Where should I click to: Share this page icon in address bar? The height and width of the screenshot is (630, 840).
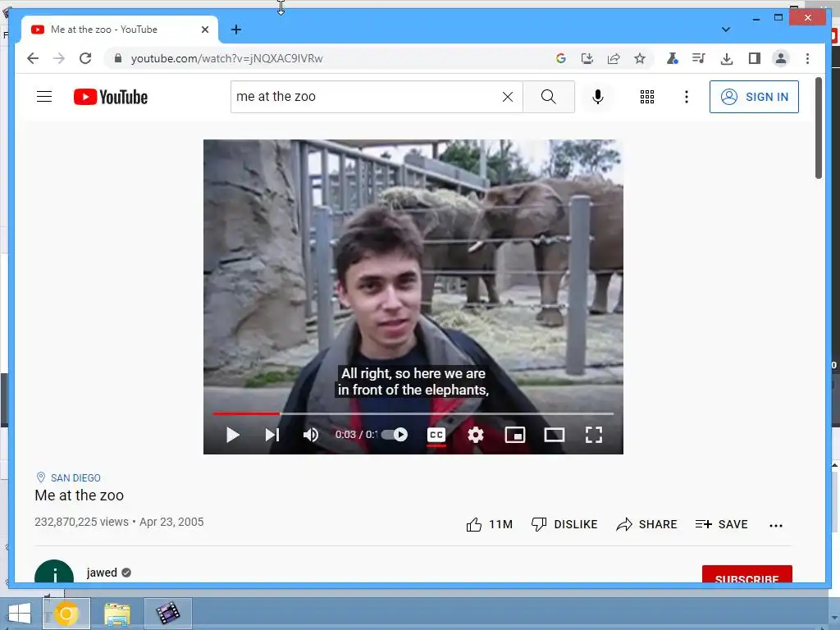614,58
